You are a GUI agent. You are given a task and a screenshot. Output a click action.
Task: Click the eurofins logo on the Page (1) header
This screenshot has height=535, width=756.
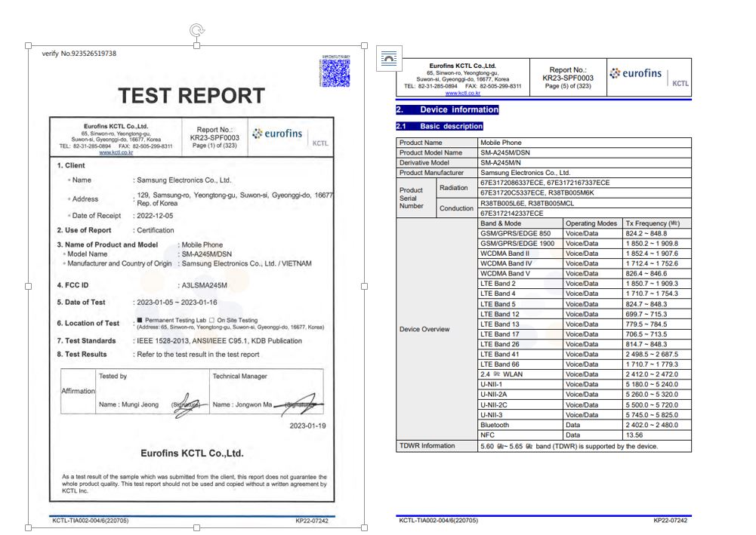278,134
